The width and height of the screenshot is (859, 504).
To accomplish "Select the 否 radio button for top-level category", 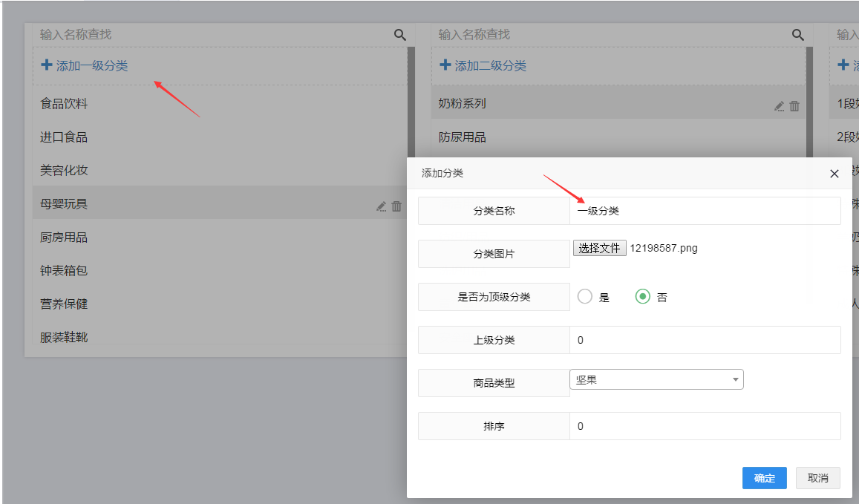I will tap(642, 297).
